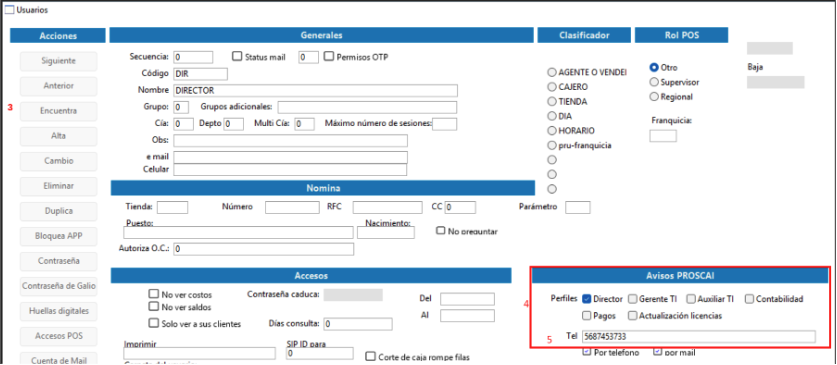The width and height of the screenshot is (837, 365).
Task: Click Contraseña de Galio button
Action: (x=59, y=286)
